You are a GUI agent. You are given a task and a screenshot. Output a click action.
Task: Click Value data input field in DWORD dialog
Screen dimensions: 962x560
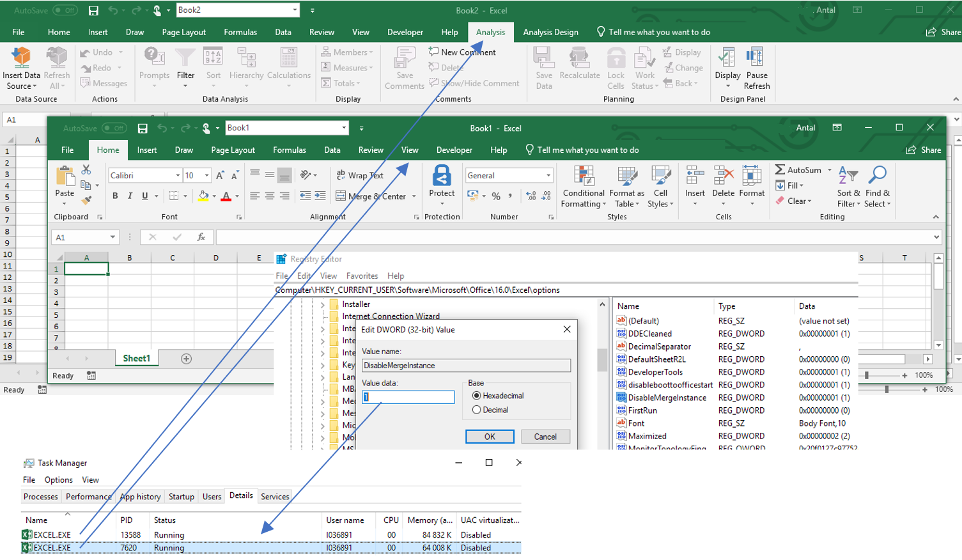(408, 397)
